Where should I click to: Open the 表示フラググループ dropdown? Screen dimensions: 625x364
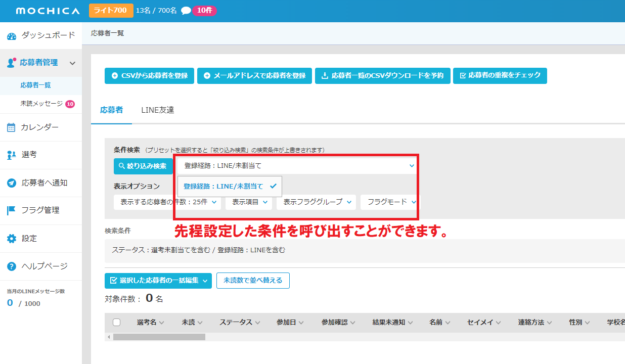pos(316,202)
